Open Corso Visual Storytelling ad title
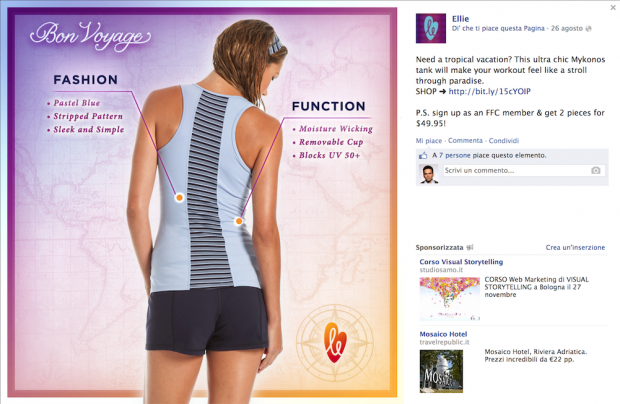The image size is (620, 404). click(x=461, y=262)
